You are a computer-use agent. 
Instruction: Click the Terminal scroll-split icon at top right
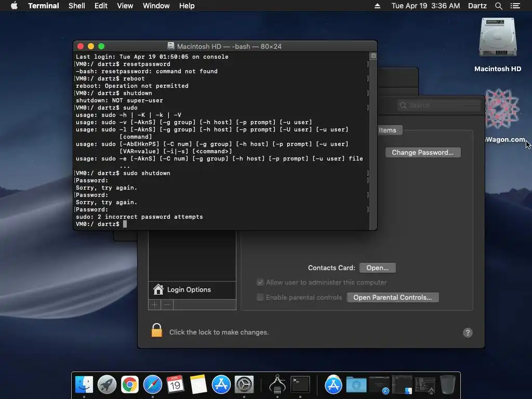pyautogui.click(x=373, y=56)
